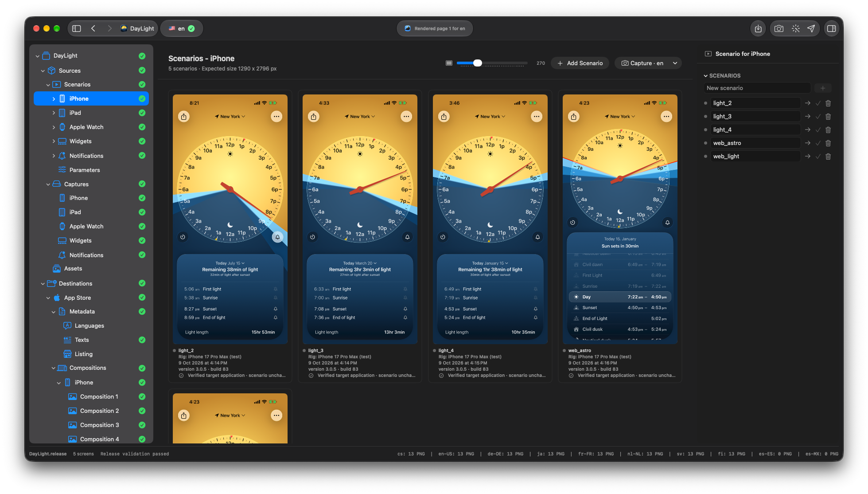The width and height of the screenshot is (868, 494).
Task: Select iPhone under Scenarios
Action: 91,98
